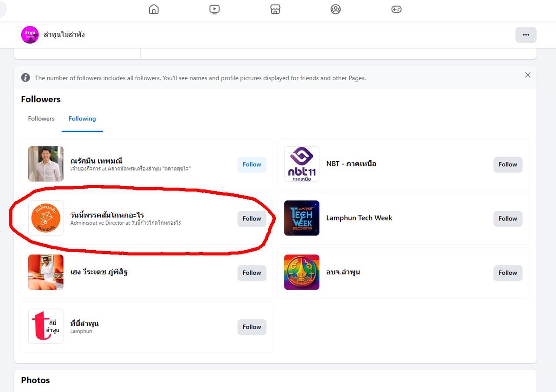Click the subtitle mentioning ตลาดสุขใจ
This screenshot has height=392, width=556.
(x=131, y=169)
